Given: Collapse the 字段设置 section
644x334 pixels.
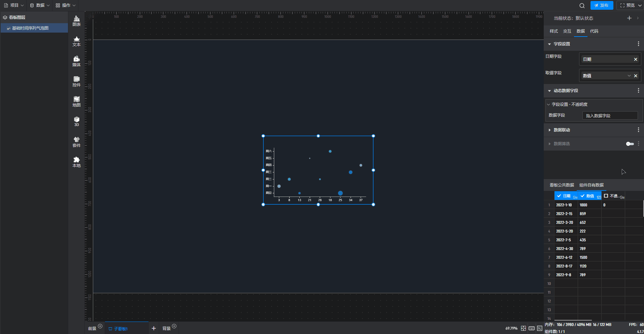Looking at the screenshot, I should 549,44.
